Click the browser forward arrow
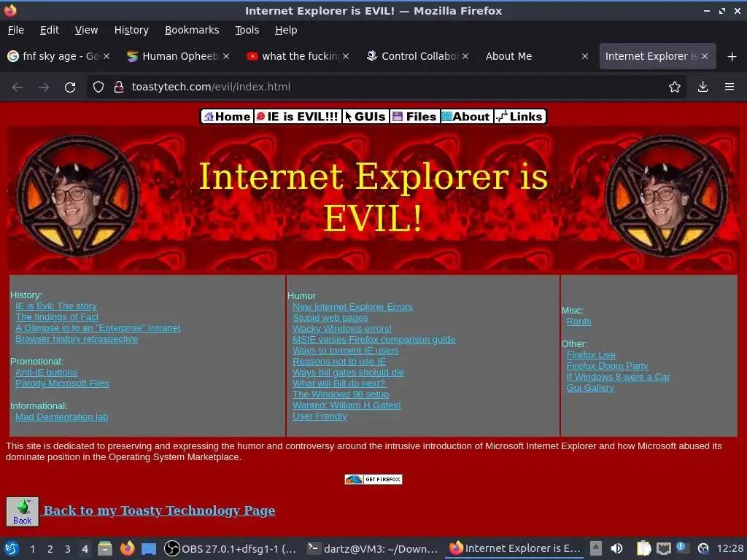747x560 pixels. click(x=44, y=87)
